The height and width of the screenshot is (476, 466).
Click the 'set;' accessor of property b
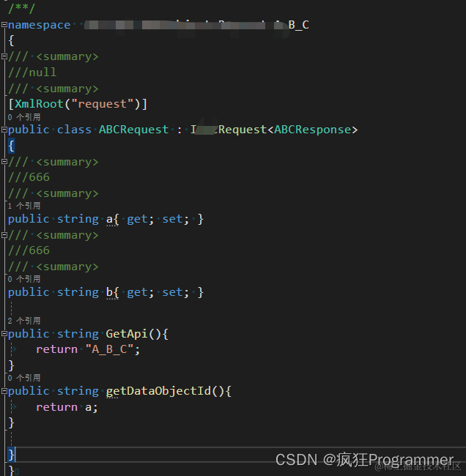[176, 292]
